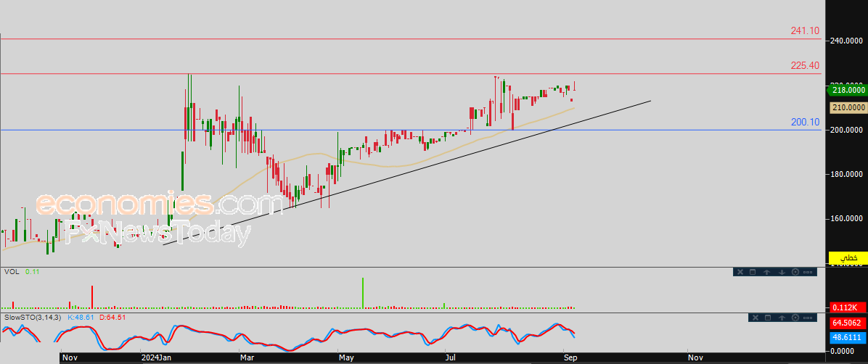The height and width of the screenshot is (364, 868).
Task: Click the tall green volume bar in May
Action: tap(363, 293)
